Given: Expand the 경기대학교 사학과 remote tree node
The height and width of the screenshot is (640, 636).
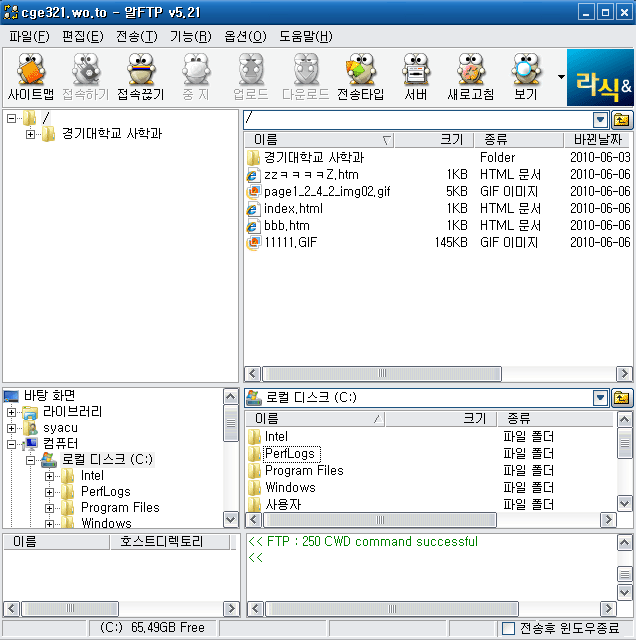Looking at the screenshot, I should [x=31, y=134].
